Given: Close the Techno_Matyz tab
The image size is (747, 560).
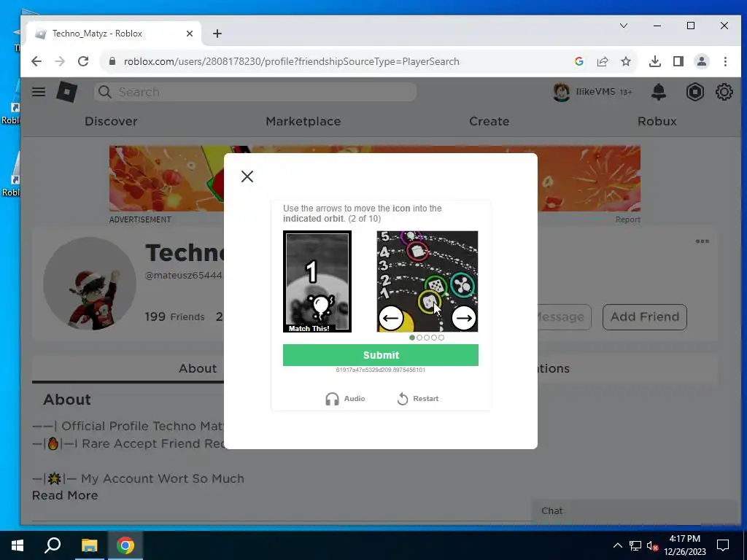Looking at the screenshot, I should pyautogui.click(x=190, y=34).
